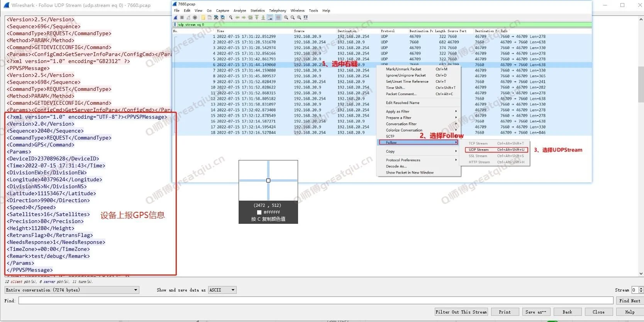The width and height of the screenshot is (644, 322).
Task: Click the white #ffffff color swatch
Action: [x=259, y=212]
